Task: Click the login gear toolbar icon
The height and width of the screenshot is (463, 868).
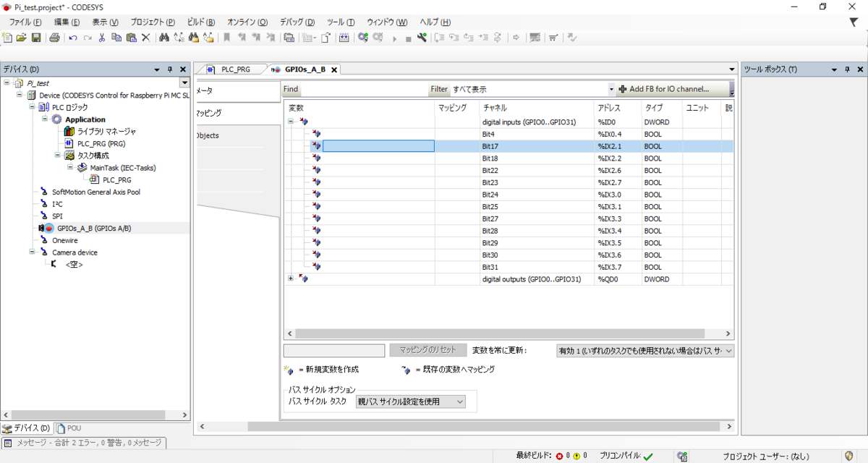Action: point(363,38)
